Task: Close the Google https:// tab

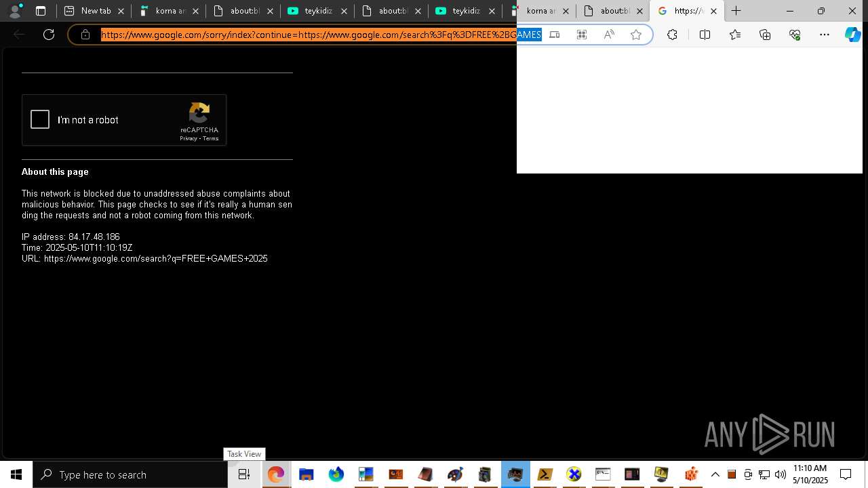Action: 713,11
